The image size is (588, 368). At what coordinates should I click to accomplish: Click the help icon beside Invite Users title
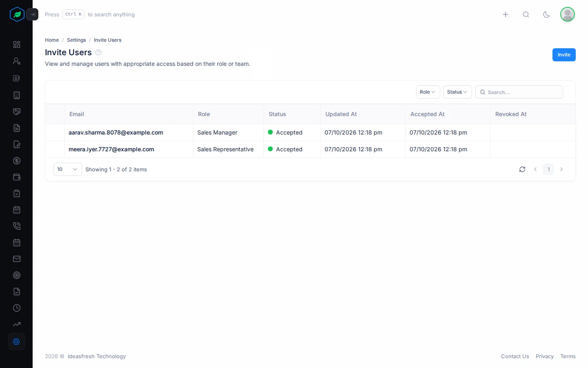(x=98, y=52)
